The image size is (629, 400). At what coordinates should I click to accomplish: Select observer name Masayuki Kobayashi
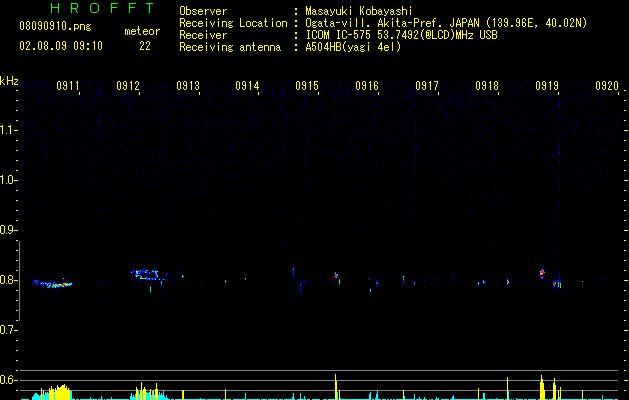click(x=359, y=11)
